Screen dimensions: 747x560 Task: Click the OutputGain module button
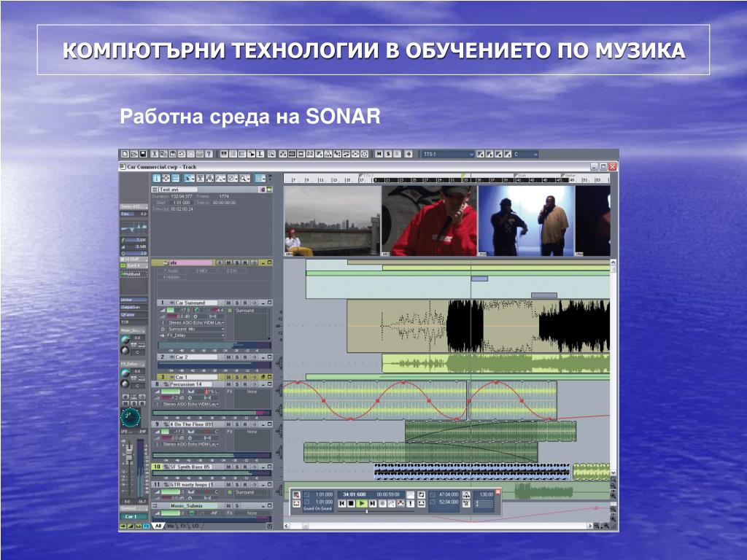(133, 308)
